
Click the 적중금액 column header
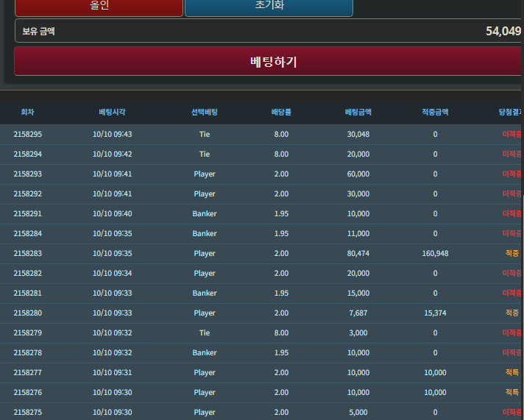pos(435,113)
